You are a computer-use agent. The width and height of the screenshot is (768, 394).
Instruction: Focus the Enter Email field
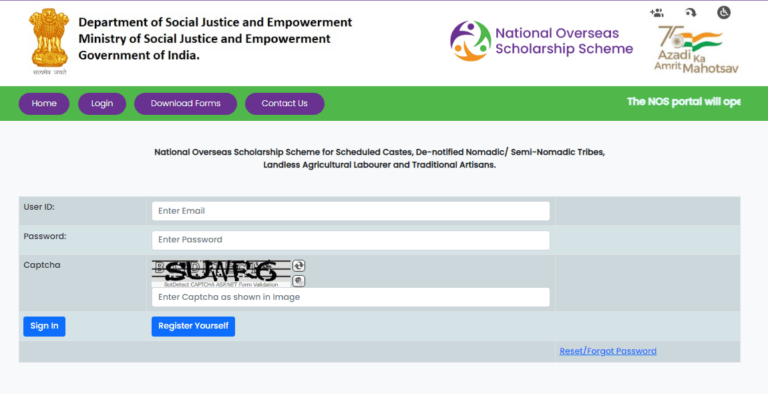point(351,211)
